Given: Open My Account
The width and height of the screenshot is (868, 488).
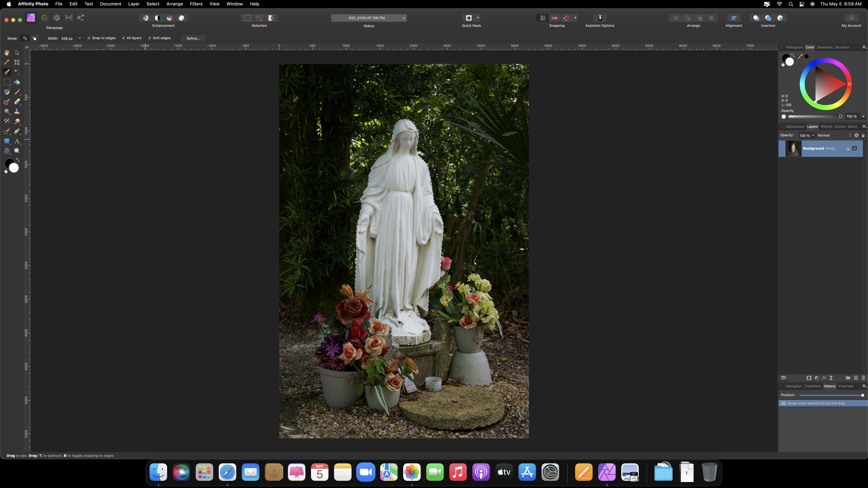Looking at the screenshot, I should point(851,18).
